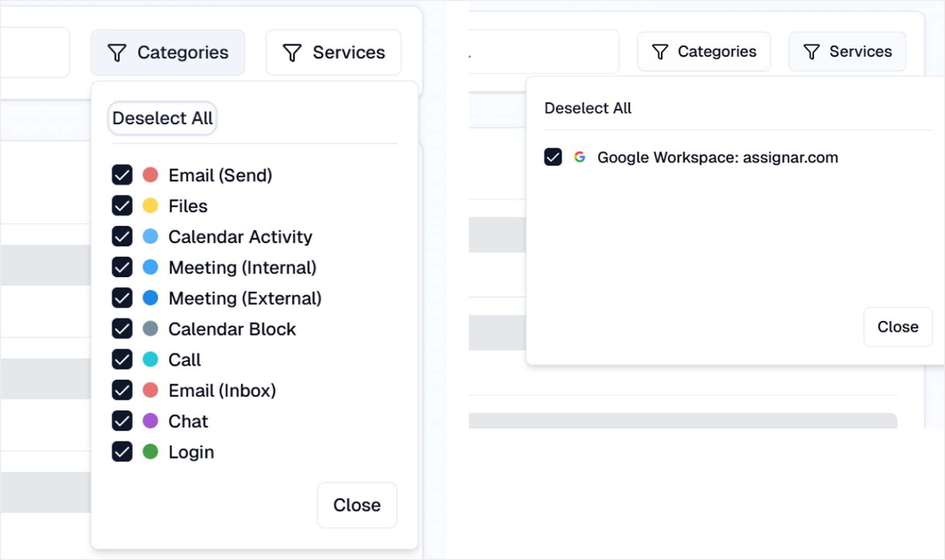Click the yellow Files category dot

pos(150,206)
